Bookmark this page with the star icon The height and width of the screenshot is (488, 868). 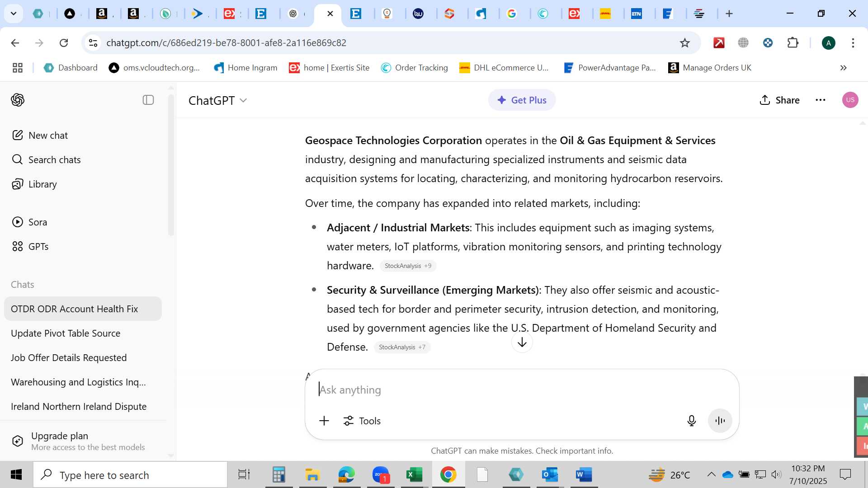click(685, 42)
